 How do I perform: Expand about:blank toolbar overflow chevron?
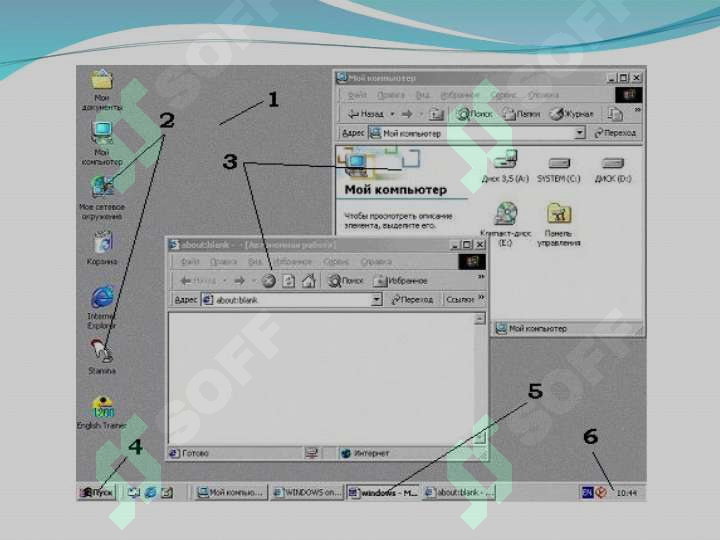481,277
